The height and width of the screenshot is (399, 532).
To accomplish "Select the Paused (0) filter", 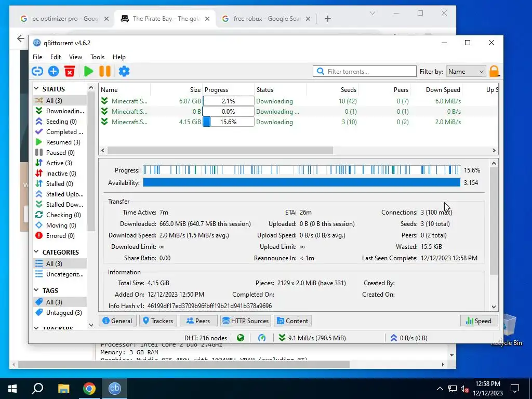I will point(60,153).
